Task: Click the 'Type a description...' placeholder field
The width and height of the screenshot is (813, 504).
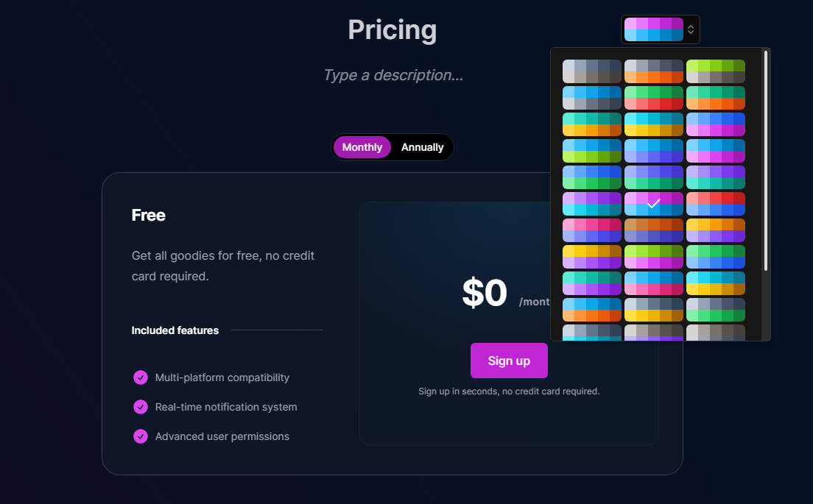Action: pyautogui.click(x=393, y=74)
